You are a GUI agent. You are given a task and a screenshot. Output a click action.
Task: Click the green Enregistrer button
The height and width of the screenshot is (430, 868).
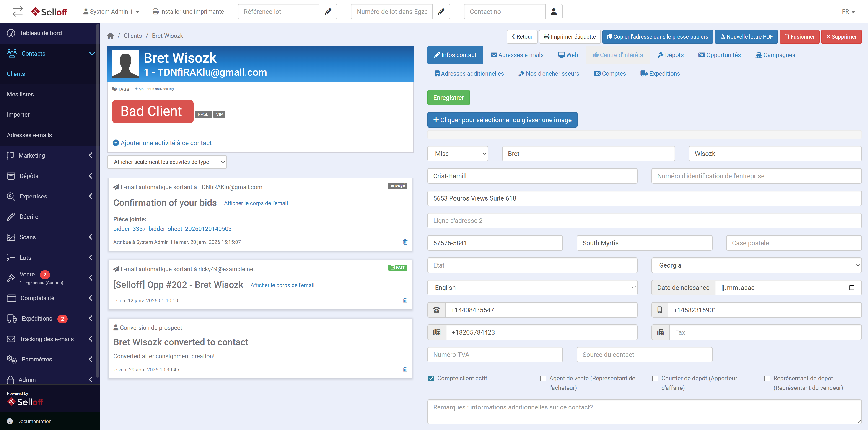(x=448, y=98)
